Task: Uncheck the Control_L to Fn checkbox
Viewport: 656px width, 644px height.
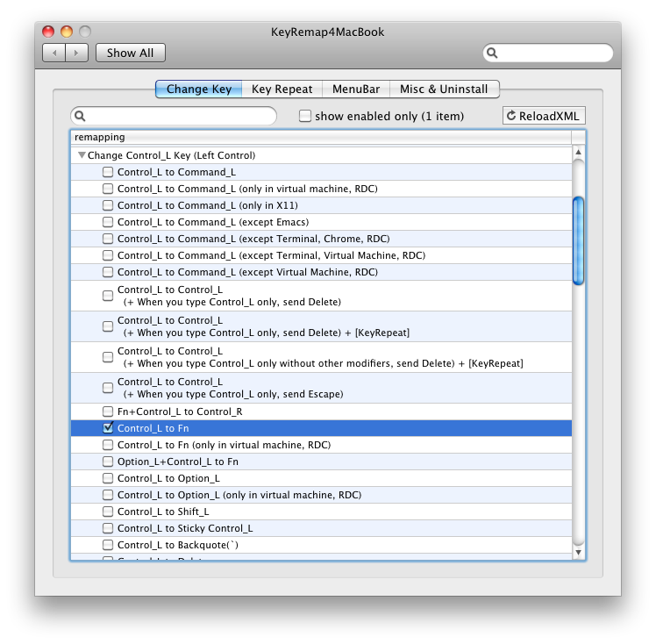Action: (x=108, y=428)
